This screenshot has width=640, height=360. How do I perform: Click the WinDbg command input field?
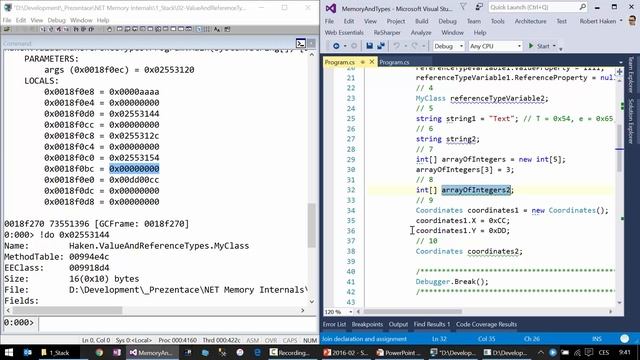[x=177, y=324]
